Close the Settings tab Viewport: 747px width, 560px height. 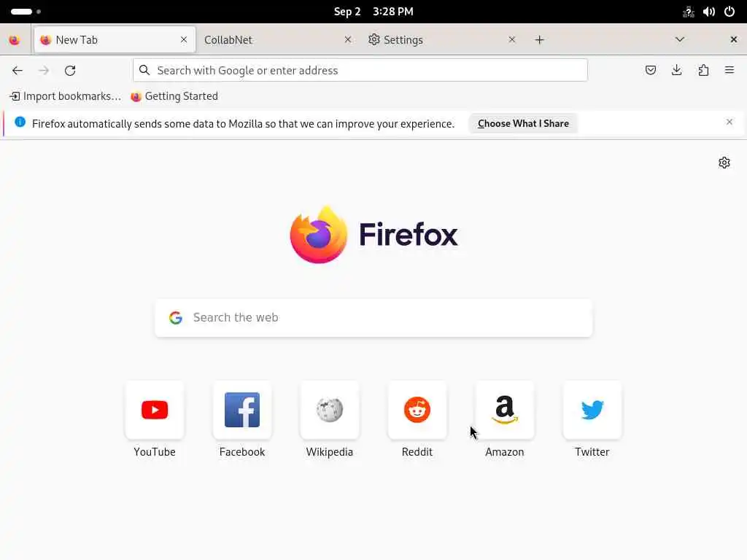pyautogui.click(x=512, y=39)
